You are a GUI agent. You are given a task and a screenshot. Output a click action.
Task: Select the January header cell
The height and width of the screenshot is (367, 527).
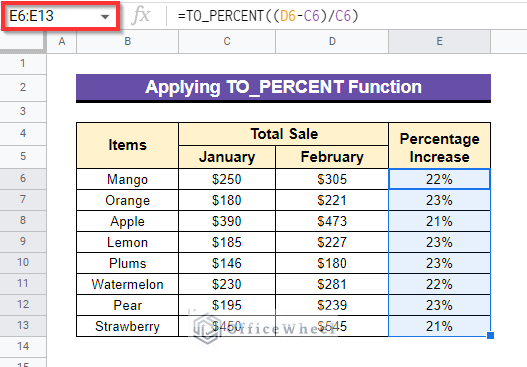(227, 157)
